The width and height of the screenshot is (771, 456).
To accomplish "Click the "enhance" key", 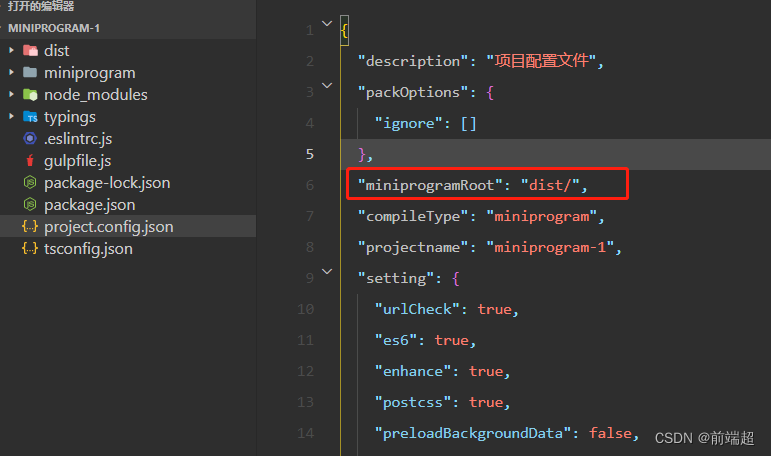I will (413, 371).
